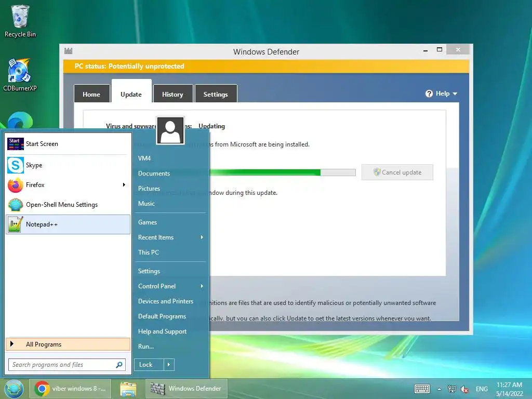Open Settings in start menu right pane
This screenshot has width=532, height=399.
pyautogui.click(x=149, y=271)
